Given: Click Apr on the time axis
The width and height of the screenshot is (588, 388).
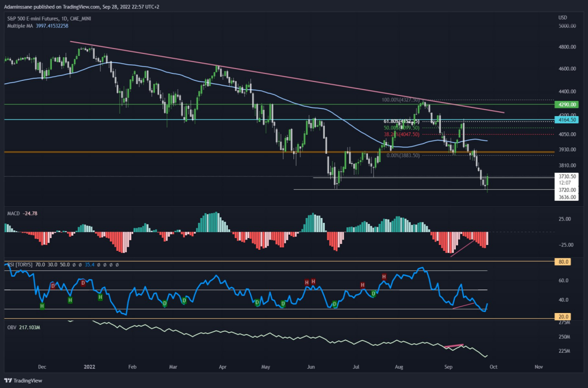Looking at the screenshot, I should (223, 366).
